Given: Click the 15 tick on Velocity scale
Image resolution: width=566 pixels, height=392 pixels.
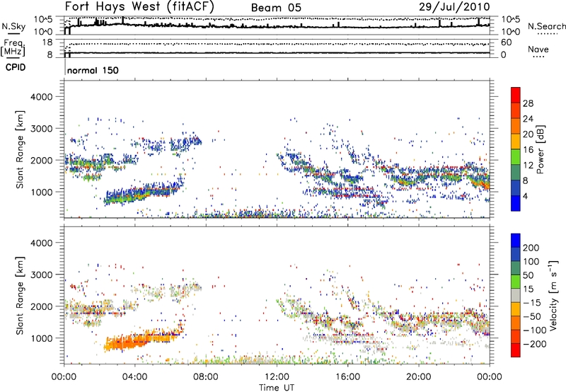Looking at the screenshot, I should [528, 289].
